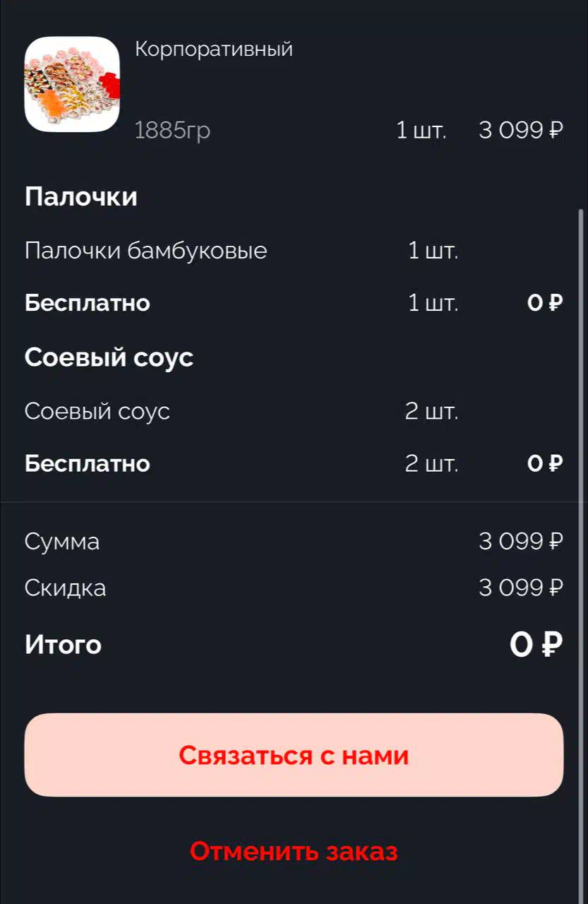Tap the Палочки бамбуковые row
This screenshot has height=904, width=588.
(294, 250)
